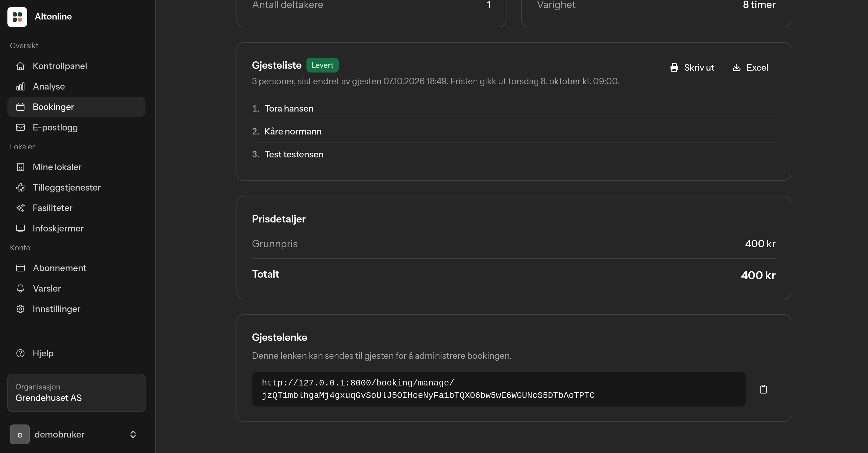Click the 'Lokaler' section label
Screen dimensions: 868x453
(22, 147)
